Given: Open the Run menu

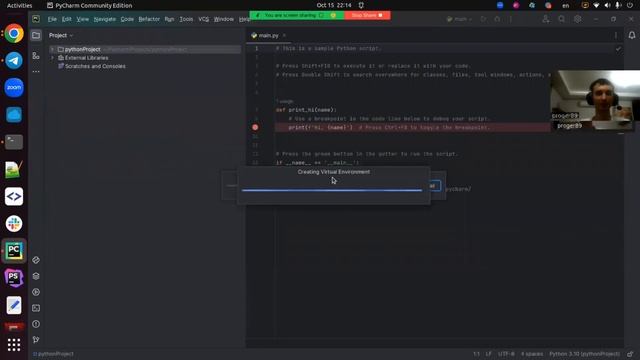Looking at the screenshot, I should coord(169,19).
